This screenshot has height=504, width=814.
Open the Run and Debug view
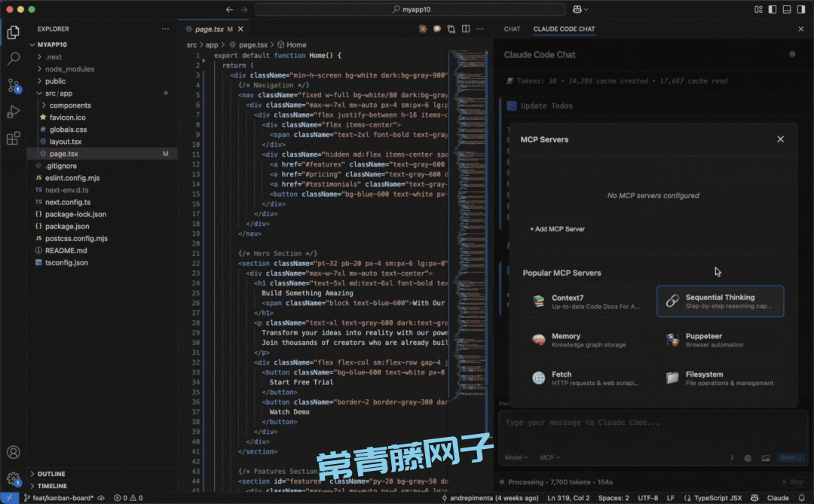tap(14, 111)
